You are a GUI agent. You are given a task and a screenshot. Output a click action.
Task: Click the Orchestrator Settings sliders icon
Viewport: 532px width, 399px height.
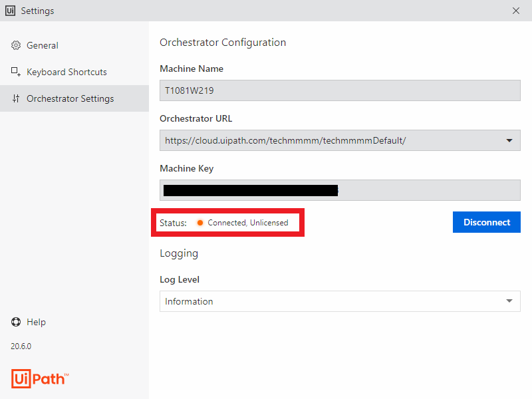pos(16,98)
